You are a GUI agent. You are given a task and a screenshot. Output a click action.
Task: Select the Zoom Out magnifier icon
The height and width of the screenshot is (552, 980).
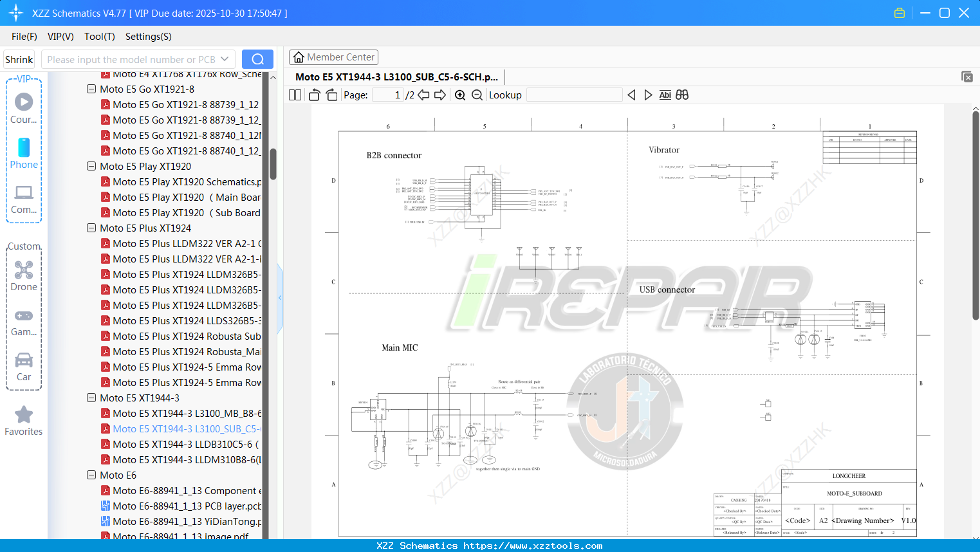(477, 95)
